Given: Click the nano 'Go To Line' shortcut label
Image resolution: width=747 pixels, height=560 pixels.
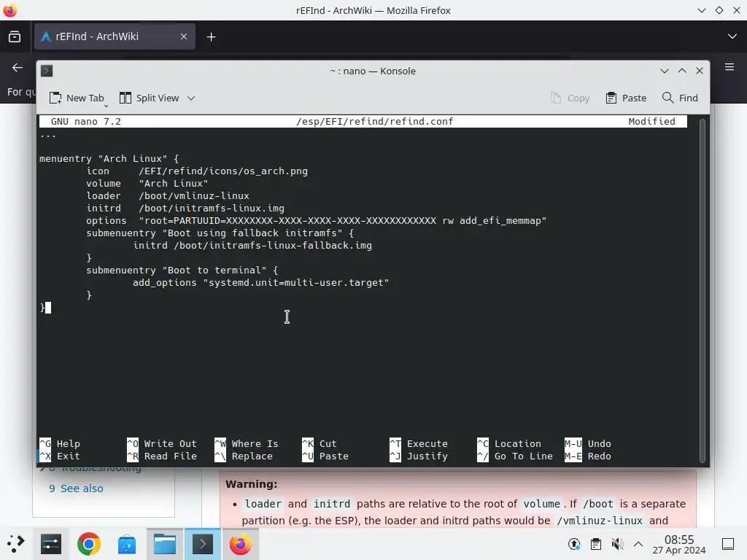Looking at the screenshot, I should tap(515, 456).
